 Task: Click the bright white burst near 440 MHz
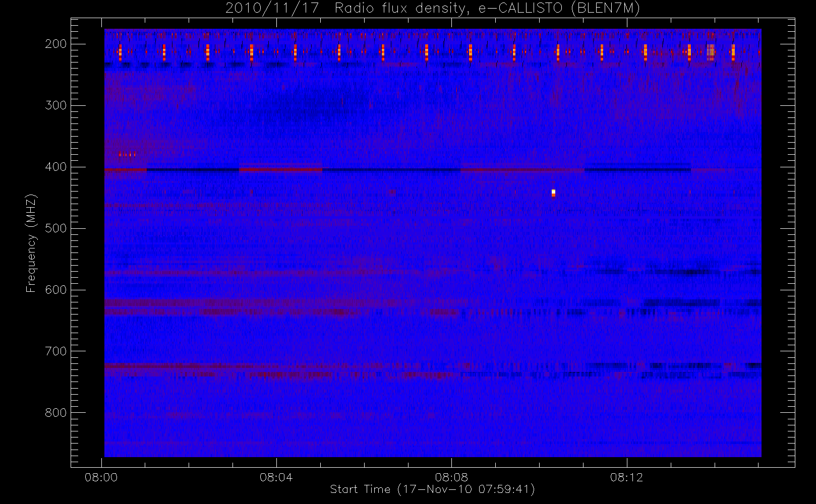(x=553, y=193)
